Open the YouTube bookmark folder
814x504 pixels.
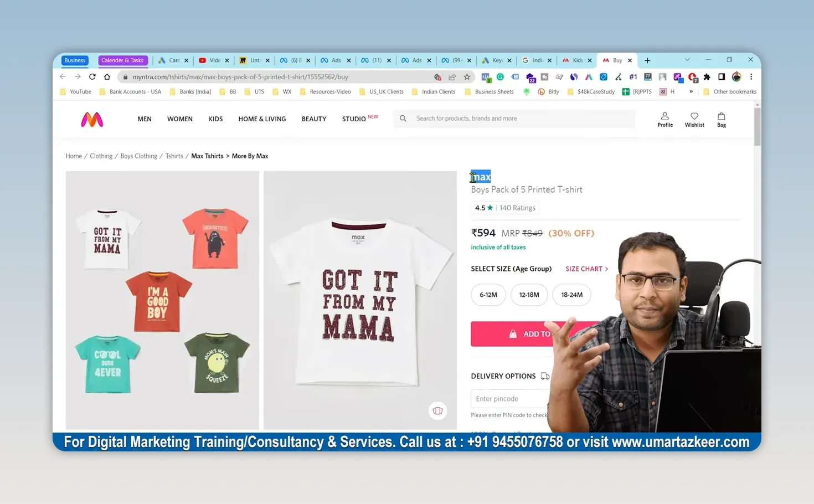[x=75, y=92]
